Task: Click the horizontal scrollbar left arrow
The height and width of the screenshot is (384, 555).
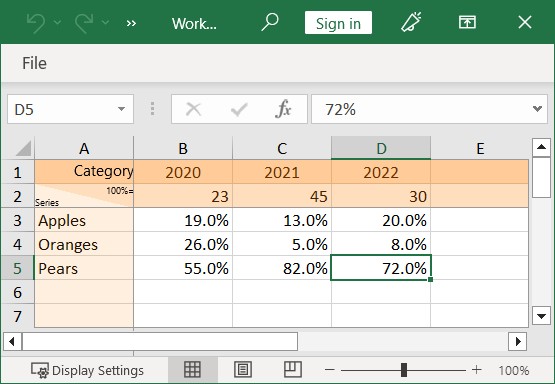Action: [x=12, y=342]
